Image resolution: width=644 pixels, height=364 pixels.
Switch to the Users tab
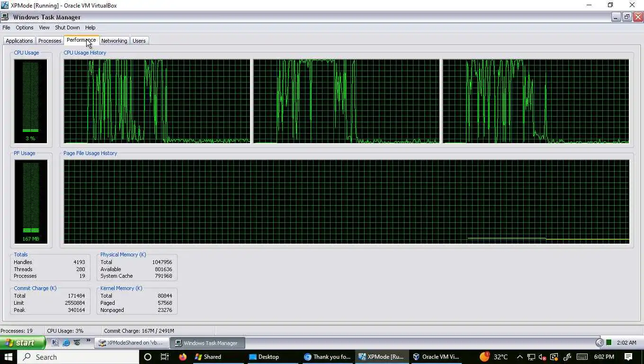139,41
